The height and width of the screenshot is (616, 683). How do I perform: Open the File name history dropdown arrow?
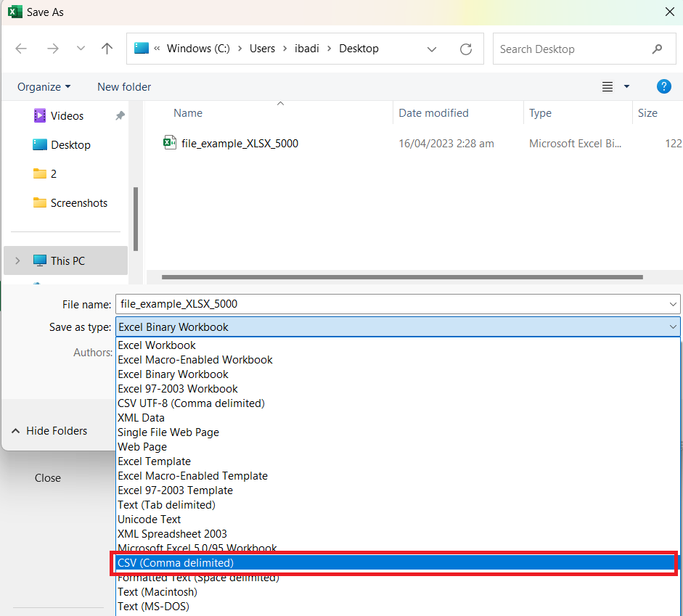coord(673,304)
